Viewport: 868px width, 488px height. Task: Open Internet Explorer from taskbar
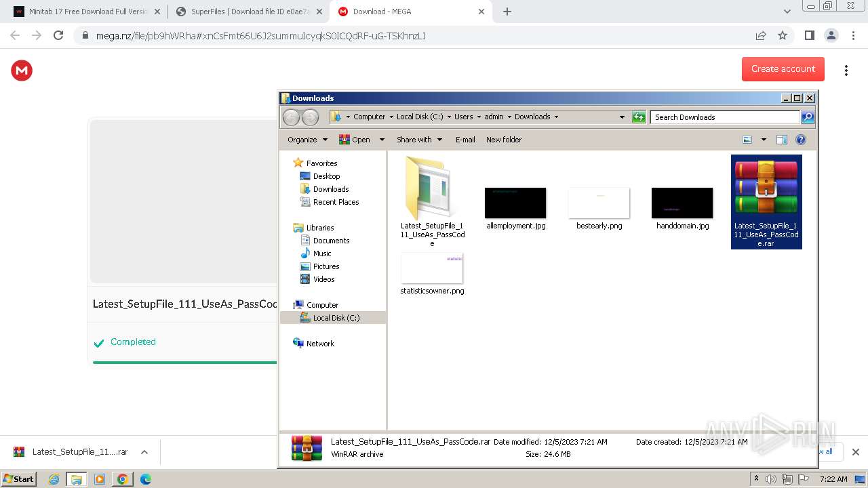pyautogui.click(x=54, y=479)
